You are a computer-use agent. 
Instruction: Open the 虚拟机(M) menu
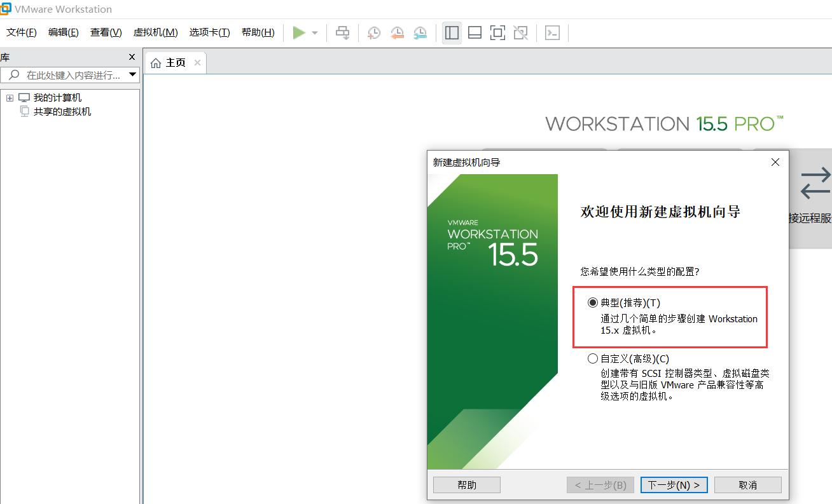(x=155, y=32)
